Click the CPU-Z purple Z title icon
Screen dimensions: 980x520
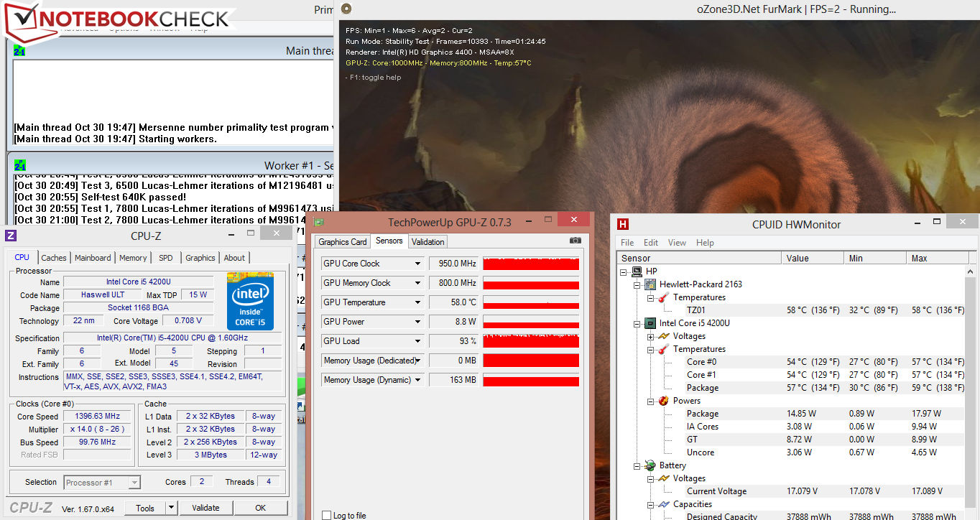click(x=11, y=236)
